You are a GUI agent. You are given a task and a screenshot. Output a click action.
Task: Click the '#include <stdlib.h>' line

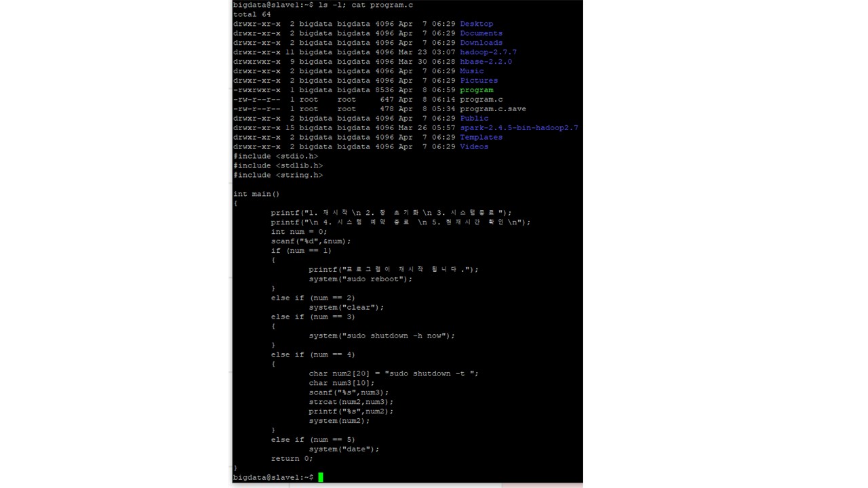278,166
